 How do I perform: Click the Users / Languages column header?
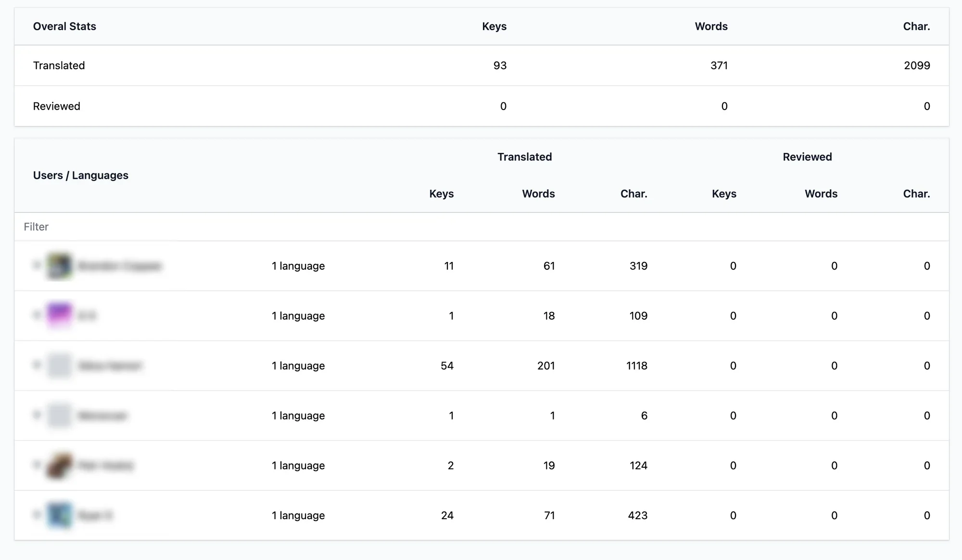click(x=81, y=175)
